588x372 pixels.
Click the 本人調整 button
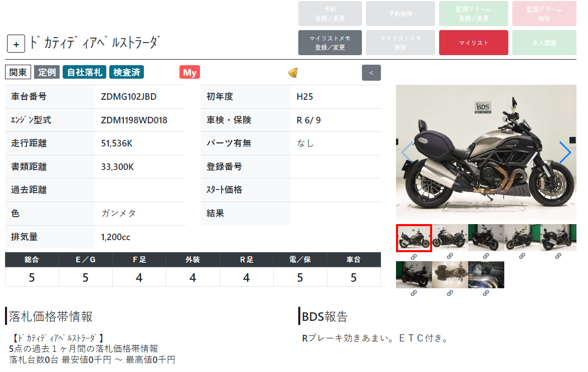tap(544, 43)
